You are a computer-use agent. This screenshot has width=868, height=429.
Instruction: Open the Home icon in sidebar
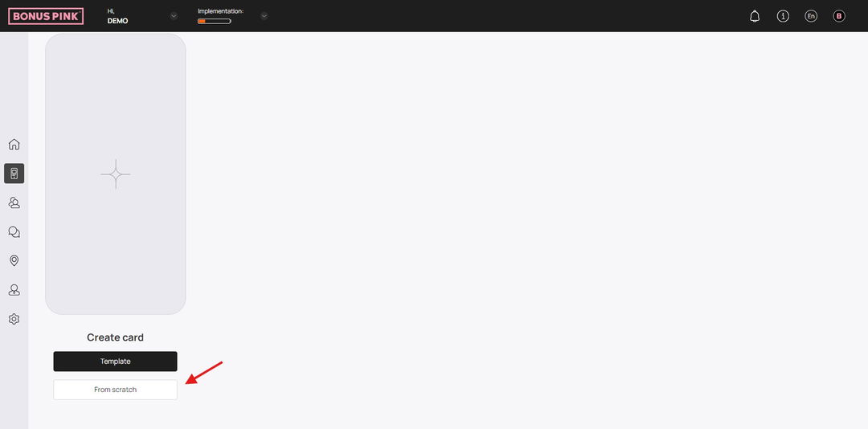(x=14, y=145)
